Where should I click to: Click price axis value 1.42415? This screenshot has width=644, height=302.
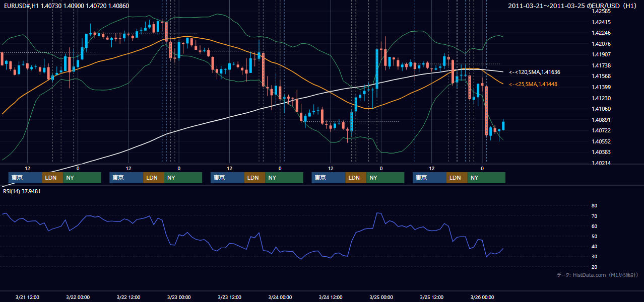pos(601,22)
